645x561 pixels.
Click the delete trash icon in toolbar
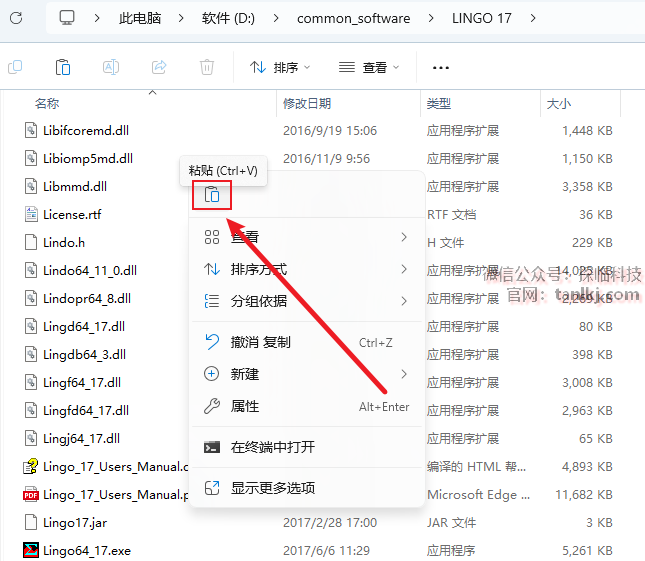(x=206, y=67)
